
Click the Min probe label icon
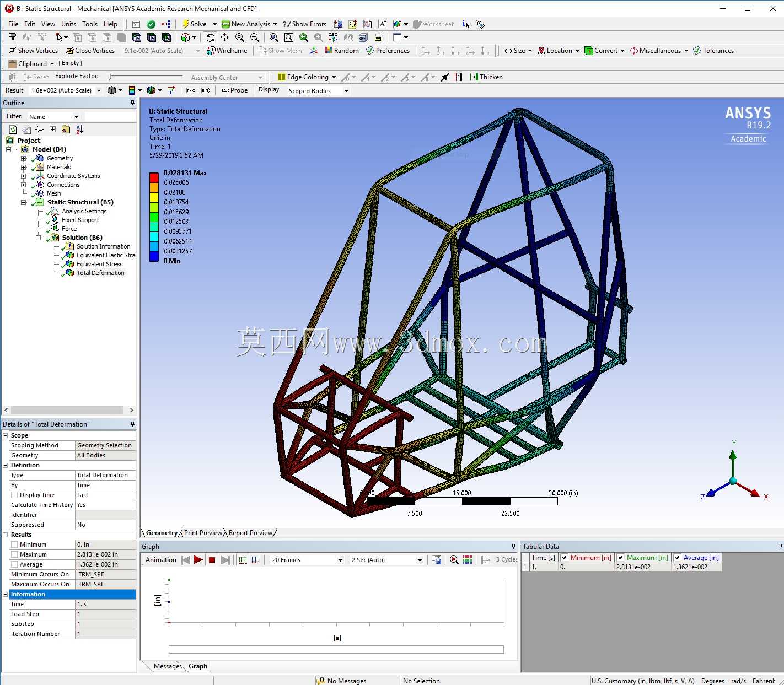[x=205, y=90]
